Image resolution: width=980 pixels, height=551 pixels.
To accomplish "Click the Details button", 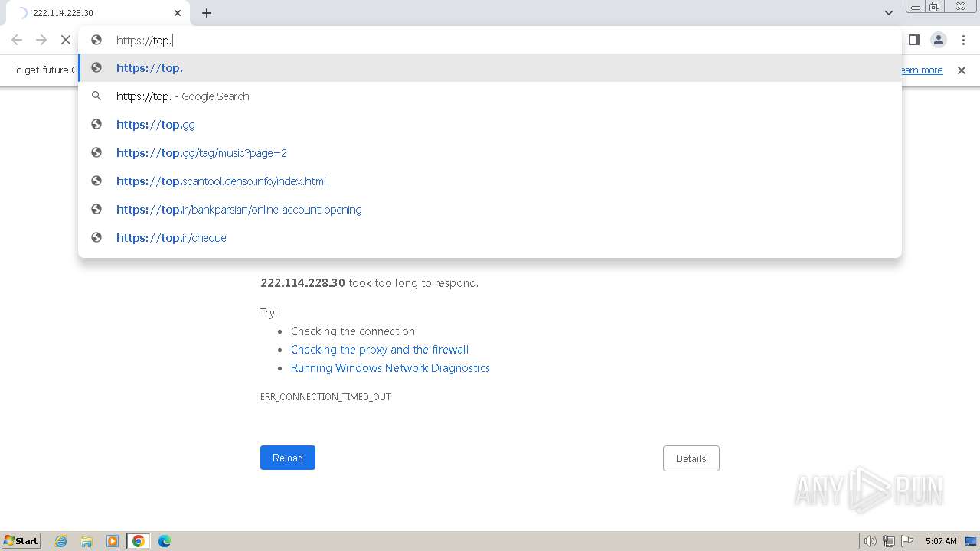I will 691,458.
